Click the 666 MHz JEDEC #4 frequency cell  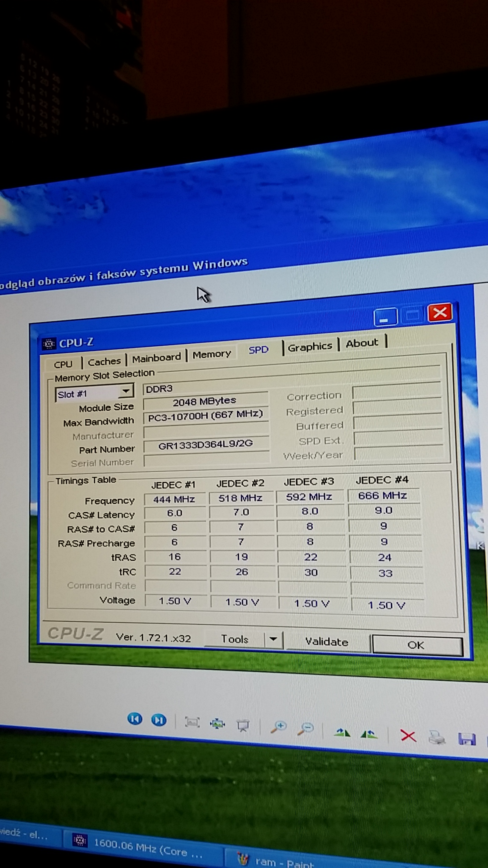[383, 495]
